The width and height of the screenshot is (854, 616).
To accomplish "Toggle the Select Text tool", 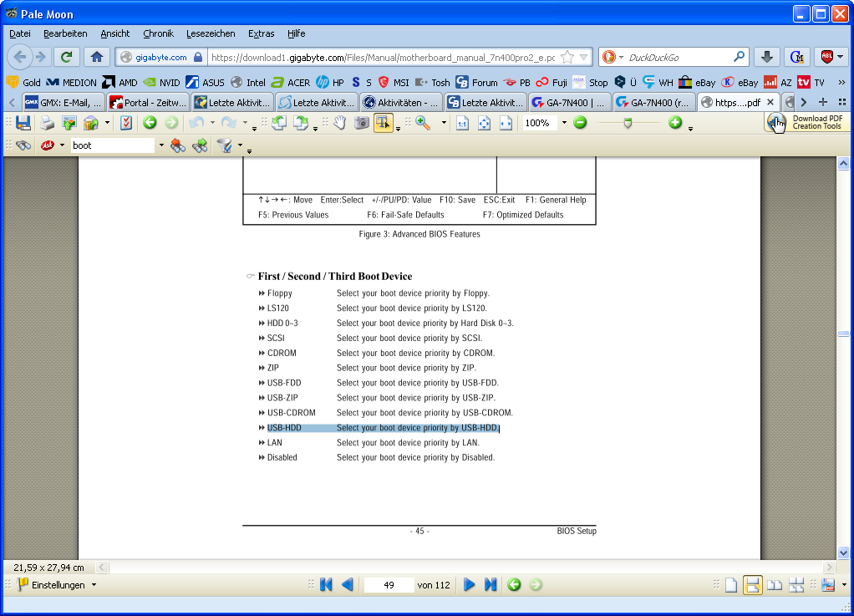I will click(x=384, y=123).
